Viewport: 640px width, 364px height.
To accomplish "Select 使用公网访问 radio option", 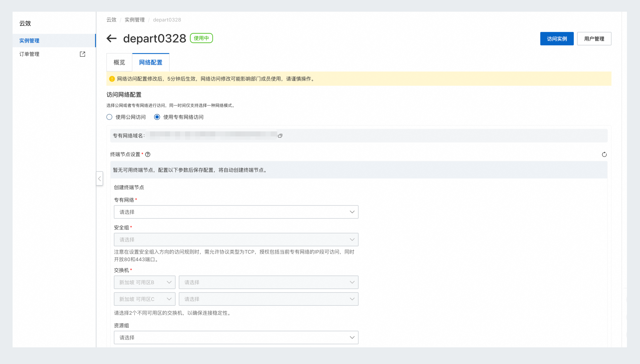I will pyautogui.click(x=109, y=117).
